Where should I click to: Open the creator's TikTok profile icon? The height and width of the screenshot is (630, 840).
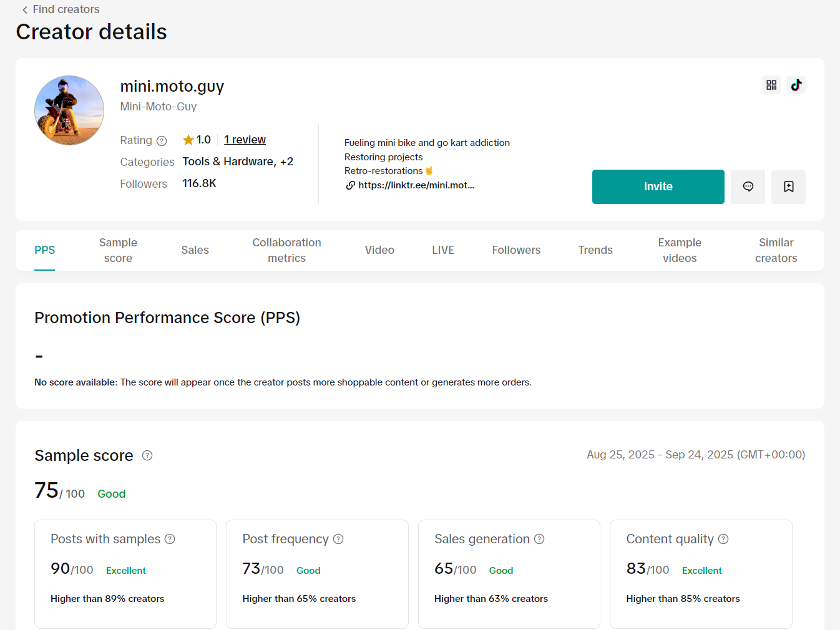pyautogui.click(x=796, y=85)
